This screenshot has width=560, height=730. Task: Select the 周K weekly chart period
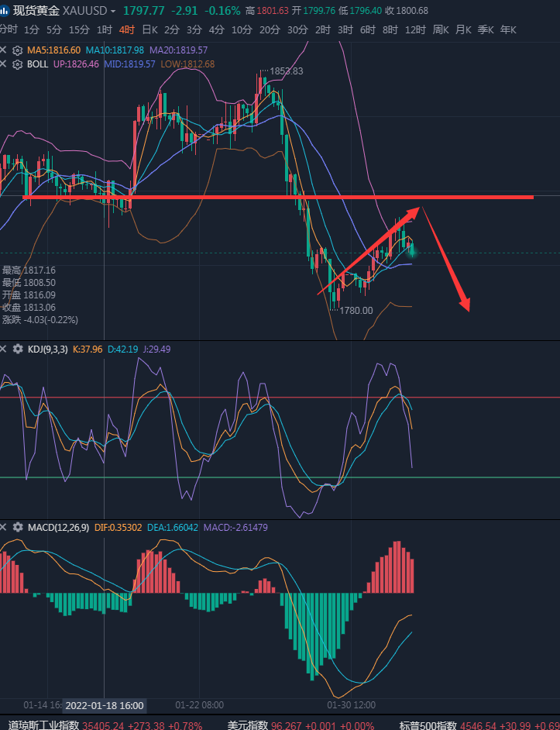(x=441, y=29)
